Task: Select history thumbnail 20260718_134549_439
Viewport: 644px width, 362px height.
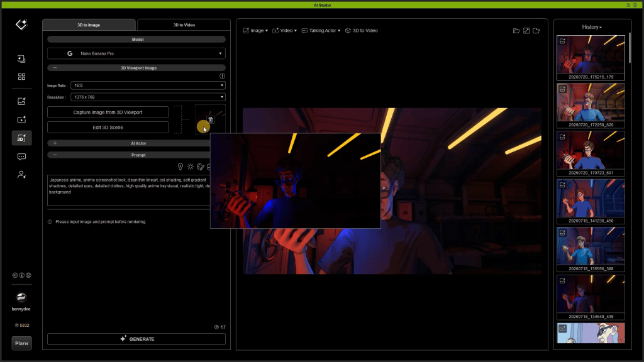Action: pos(591,297)
